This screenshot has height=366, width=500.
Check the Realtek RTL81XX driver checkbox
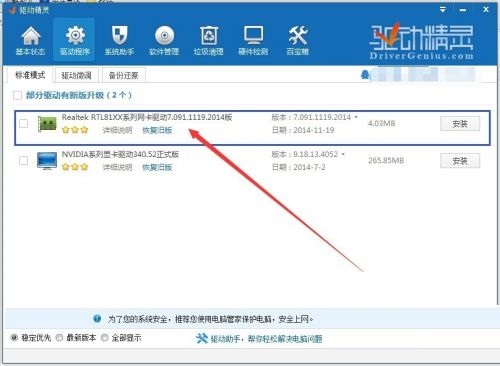pyautogui.click(x=23, y=124)
